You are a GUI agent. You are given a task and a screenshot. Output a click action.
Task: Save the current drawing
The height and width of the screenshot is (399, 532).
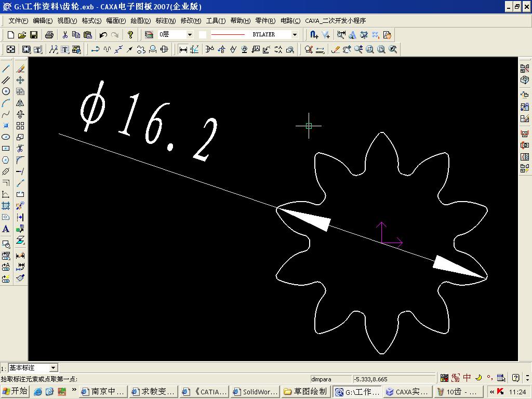(x=34, y=35)
